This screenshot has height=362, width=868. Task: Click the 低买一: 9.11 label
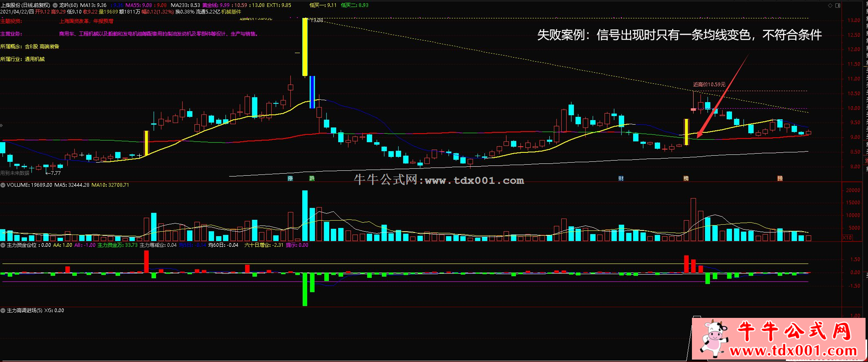(x=323, y=5)
